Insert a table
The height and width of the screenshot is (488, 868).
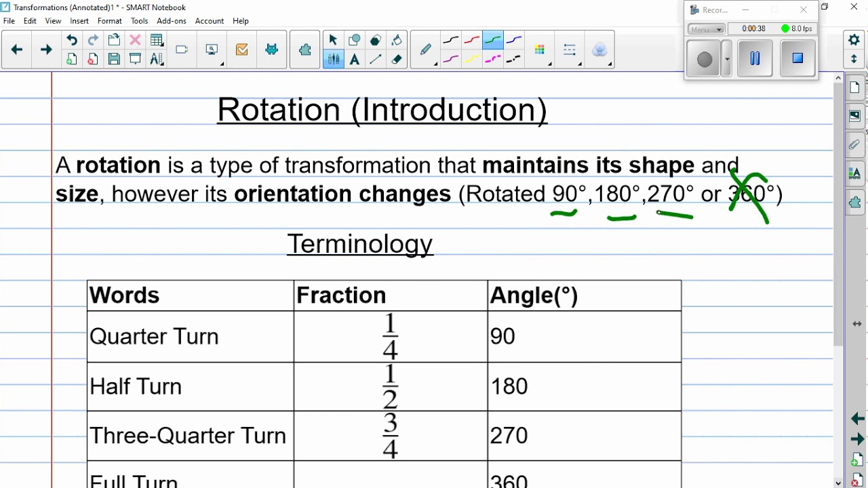pyautogui.click(x=157, y=41)
